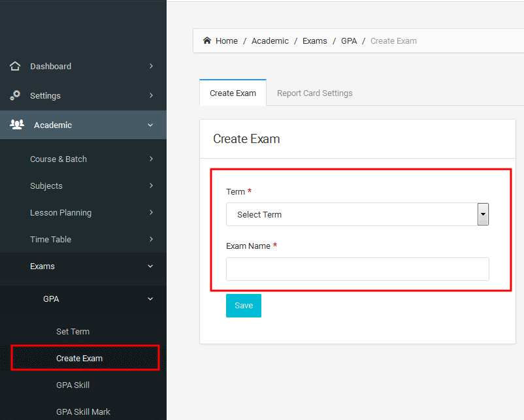The image size is (524, 420).
Task: Collapse the GPA submenu chevron
Action: [x=150, y=299]
